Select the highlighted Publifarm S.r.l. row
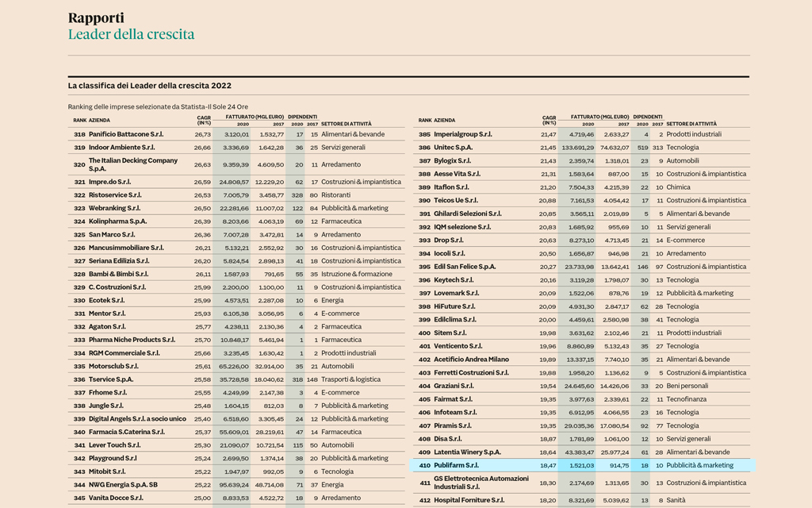812x508 pixels. tap(582, 465)
